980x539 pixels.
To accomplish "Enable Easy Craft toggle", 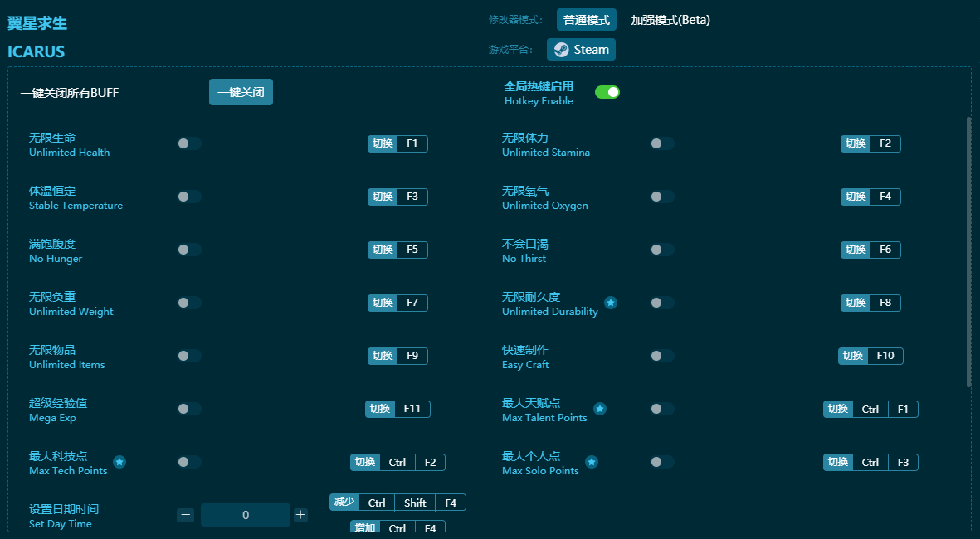I will (662, 356).
